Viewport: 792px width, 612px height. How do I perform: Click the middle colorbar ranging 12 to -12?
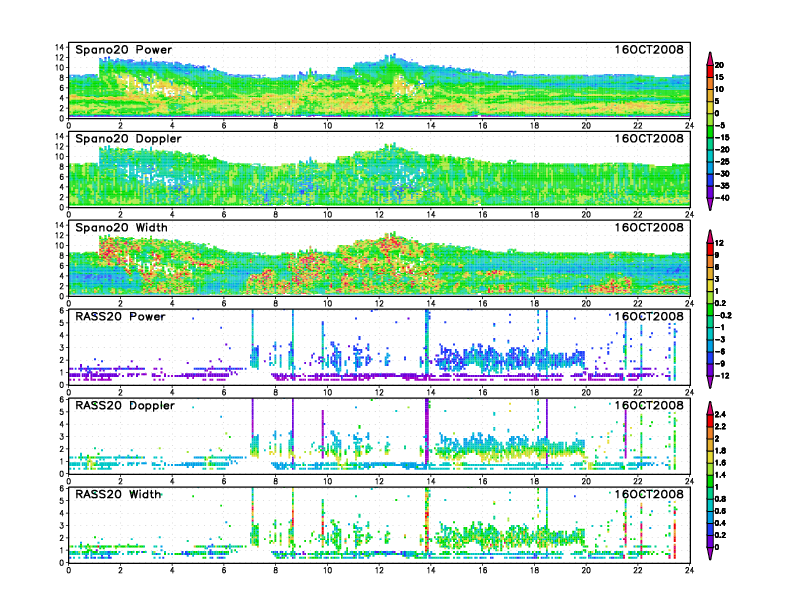pos(710,309)
